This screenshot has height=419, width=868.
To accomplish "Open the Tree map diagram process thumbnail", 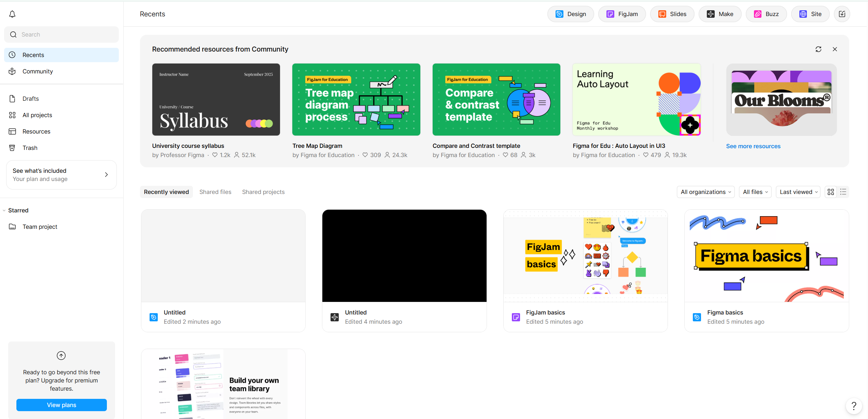I will pyautogui.click(x=356, y=99).
